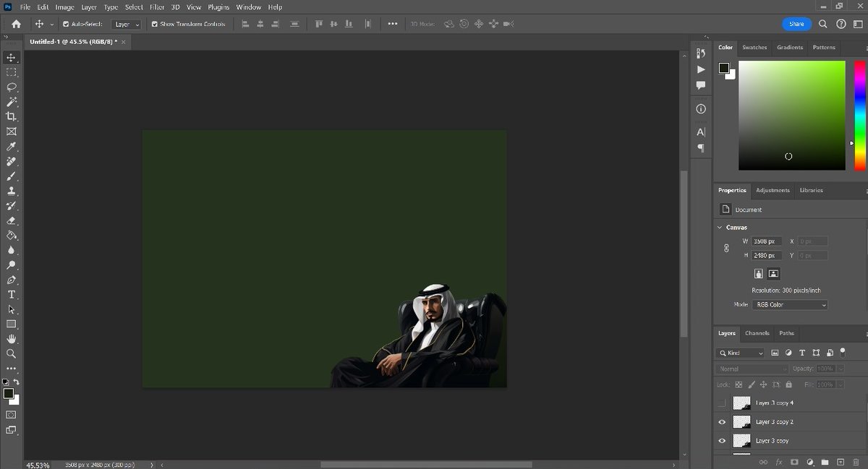The width and height of the screenshot is (868, 469).
Task: Open the Normal blend mode dropdown
Action: (752, 369)
